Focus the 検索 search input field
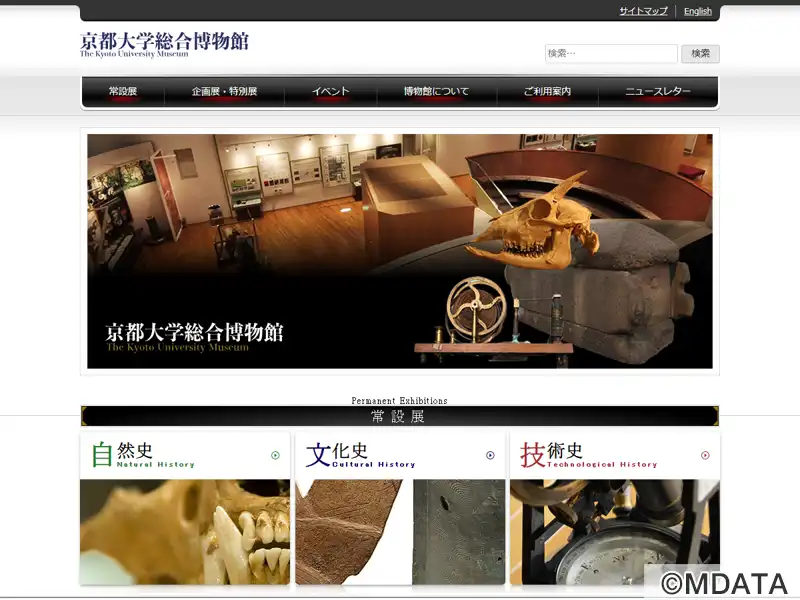The height and width of the screenshot is (600, 800). point(611,53)
